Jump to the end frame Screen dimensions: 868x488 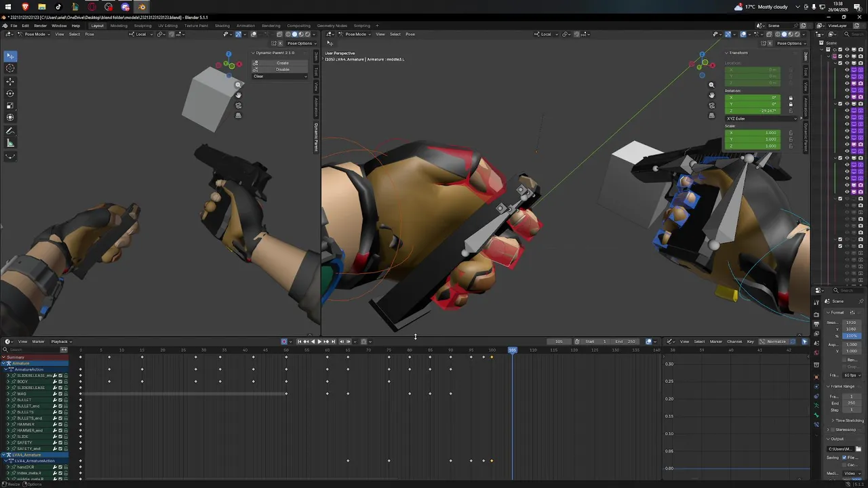pyautogui.click(x=333, y=342)
